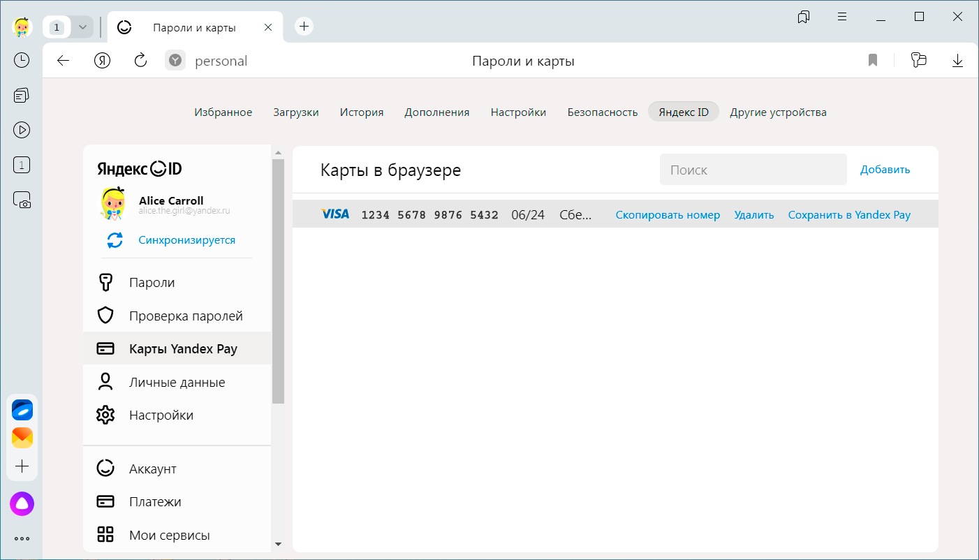Switch to the История tab
This screenshot has height=560, width=979.
tap(362, 112)
